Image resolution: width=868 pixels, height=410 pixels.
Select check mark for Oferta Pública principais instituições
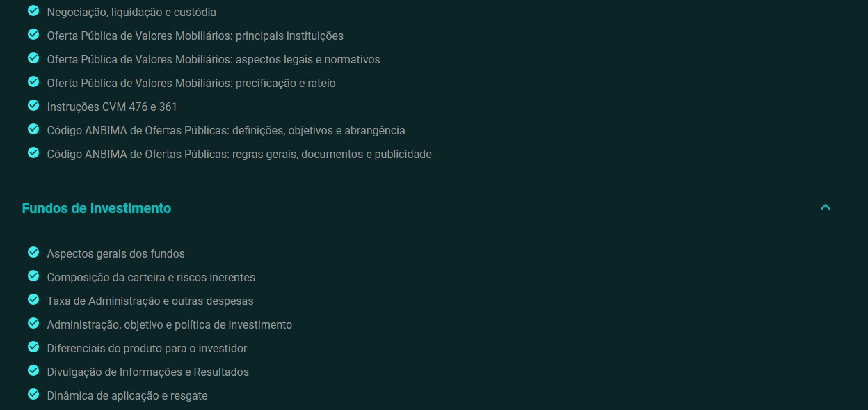point(33,35)
